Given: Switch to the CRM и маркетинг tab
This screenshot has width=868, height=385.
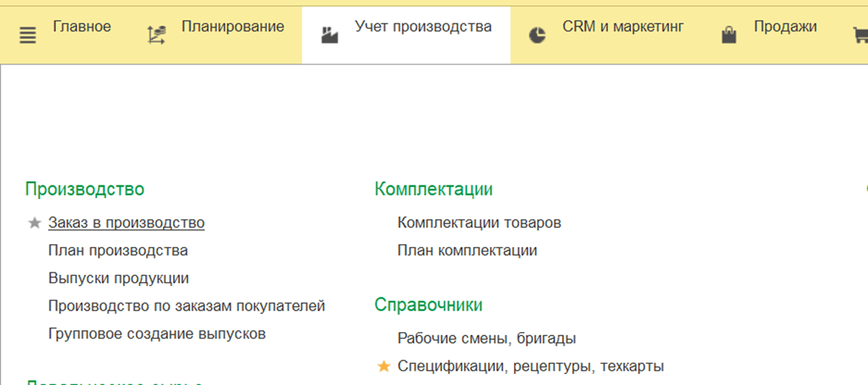Looking at the screenshot, I should click(x=623, y=28).
